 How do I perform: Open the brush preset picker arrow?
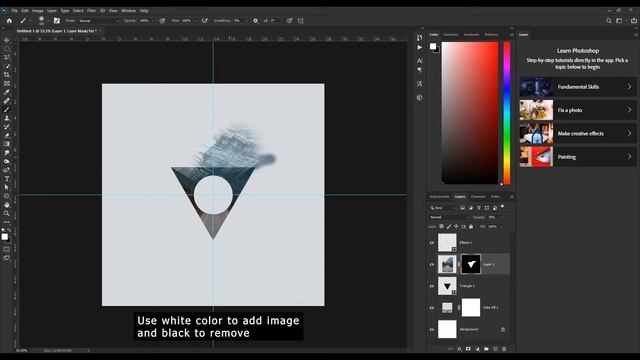(x=47, y=20)
